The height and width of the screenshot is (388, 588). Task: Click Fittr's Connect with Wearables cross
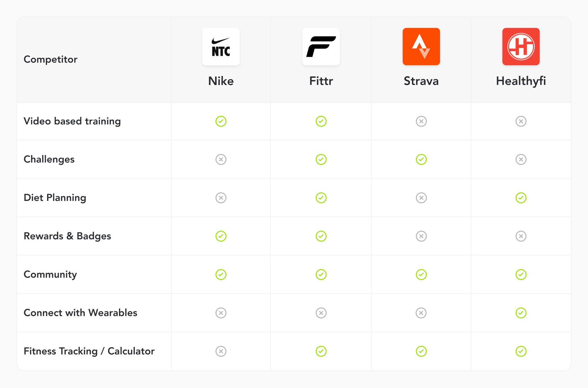point(321,313)
